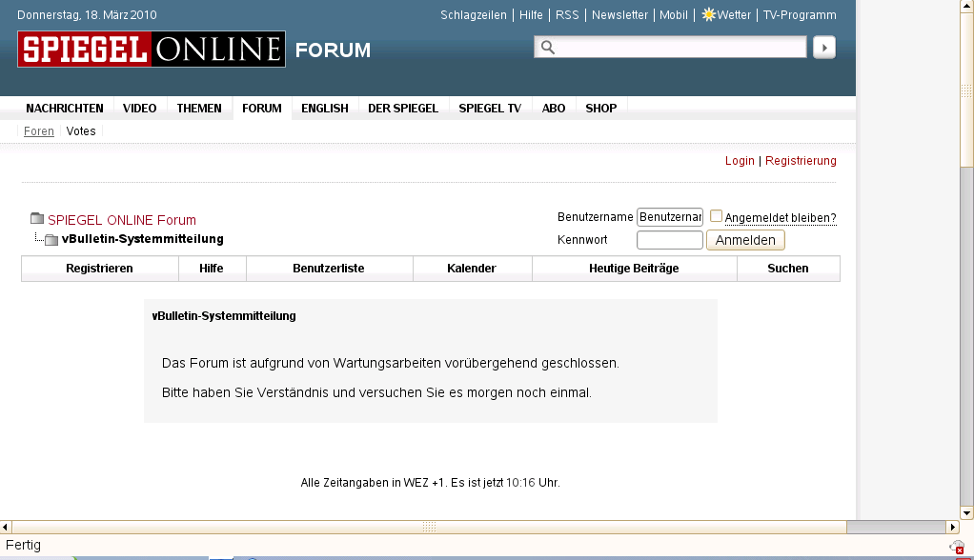This screenshot has width=974, height=560.
Task: Focus the Kennwort password field
Action: [669, 240]
